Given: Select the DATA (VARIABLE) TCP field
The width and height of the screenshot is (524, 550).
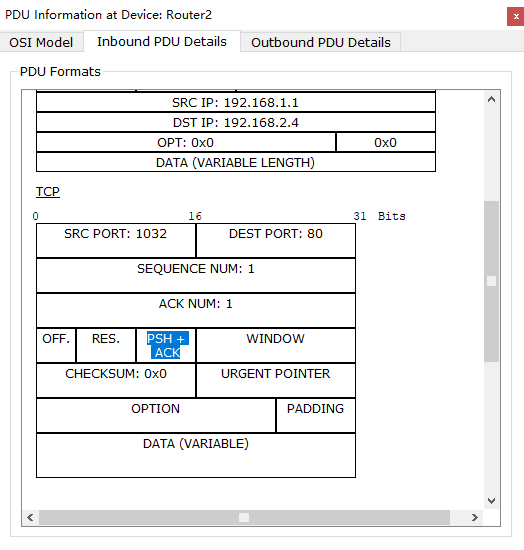Looking at the screenshot, I should (x=196, y=455).
